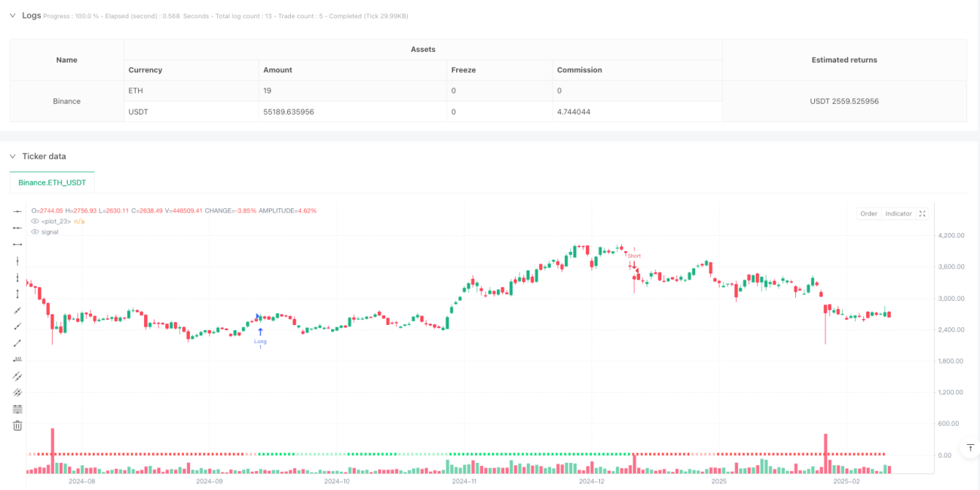Select the horizontal segment drawing tool
Screen dimensions: 980x490
pos(18,243)
